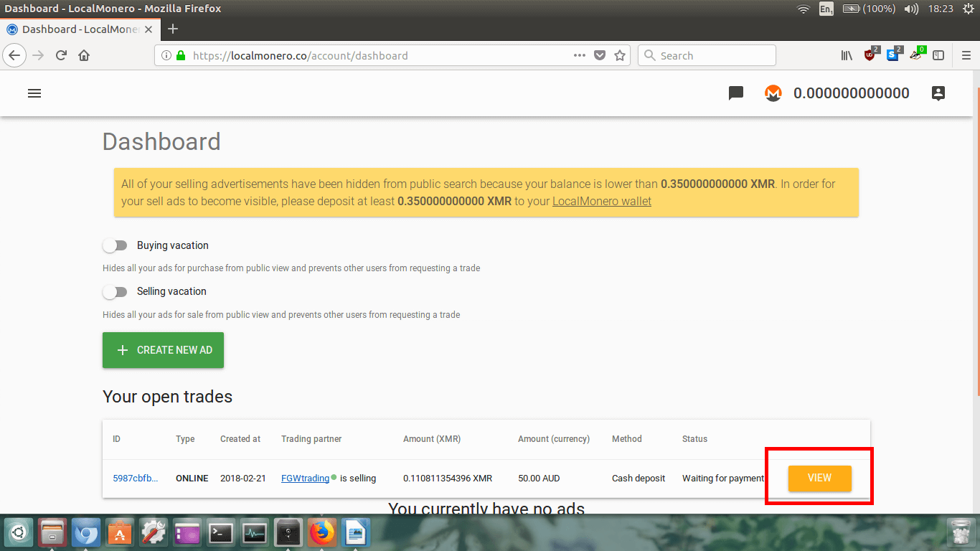980x551 pixels.
Task: Open the FGWtrading partner profile link
Action: click(x=305, y=478)
